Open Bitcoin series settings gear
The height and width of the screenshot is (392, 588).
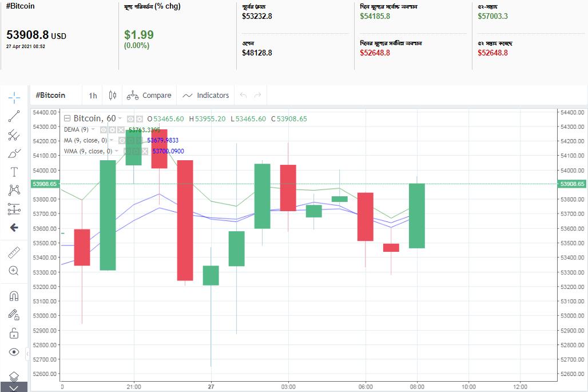(140, 119)
